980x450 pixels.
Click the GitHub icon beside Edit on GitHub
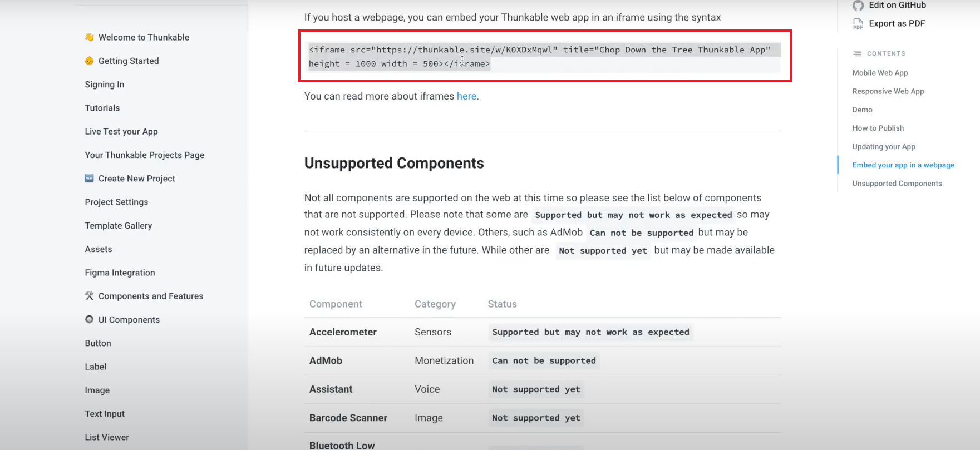pos(858,6)
